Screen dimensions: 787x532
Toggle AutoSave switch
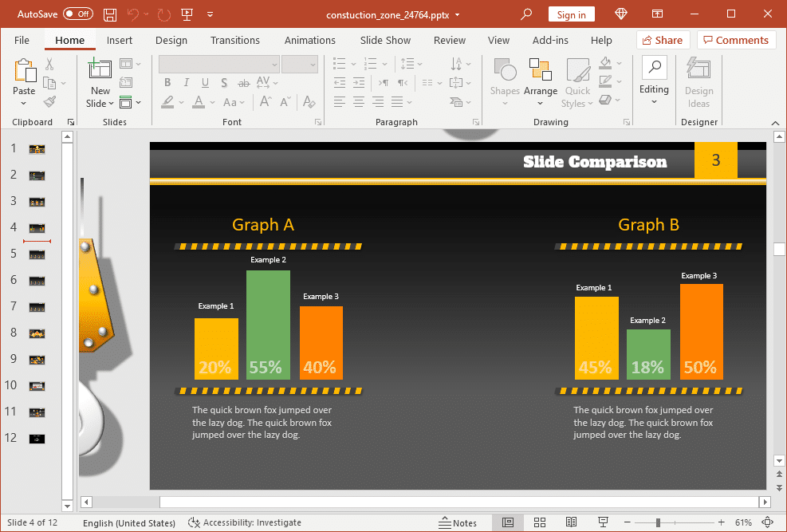coord(78,14)
